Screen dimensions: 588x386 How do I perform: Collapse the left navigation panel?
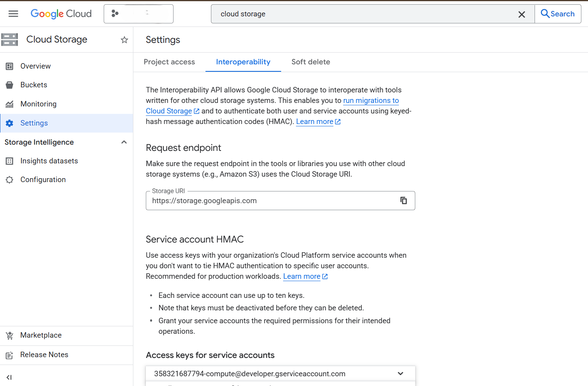tap(9, 377)
